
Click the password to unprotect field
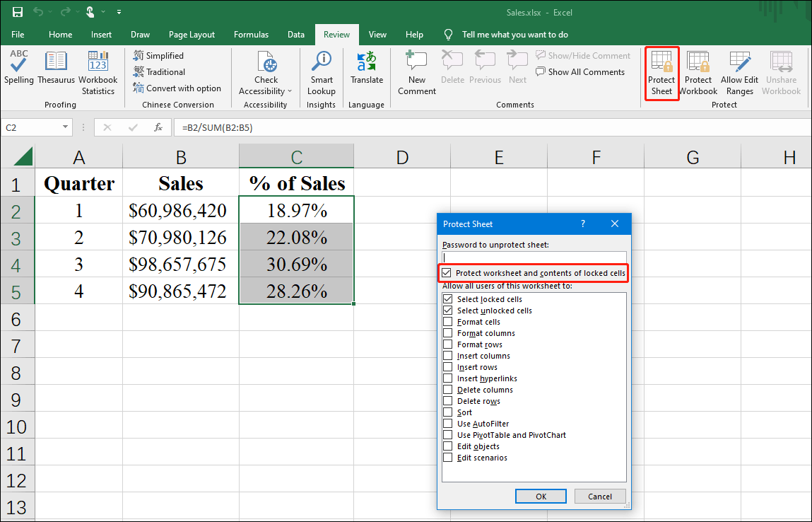[x=534, y=257]
